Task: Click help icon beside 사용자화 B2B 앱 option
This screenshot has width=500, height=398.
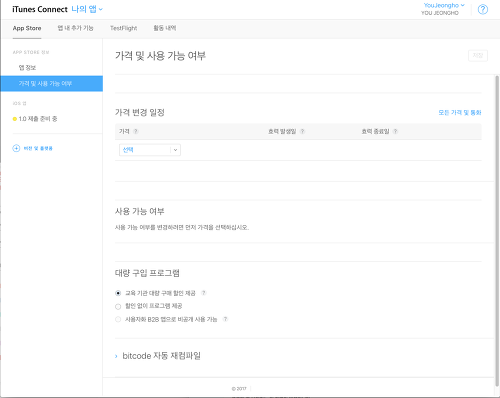Action: [x=225, y=319]
